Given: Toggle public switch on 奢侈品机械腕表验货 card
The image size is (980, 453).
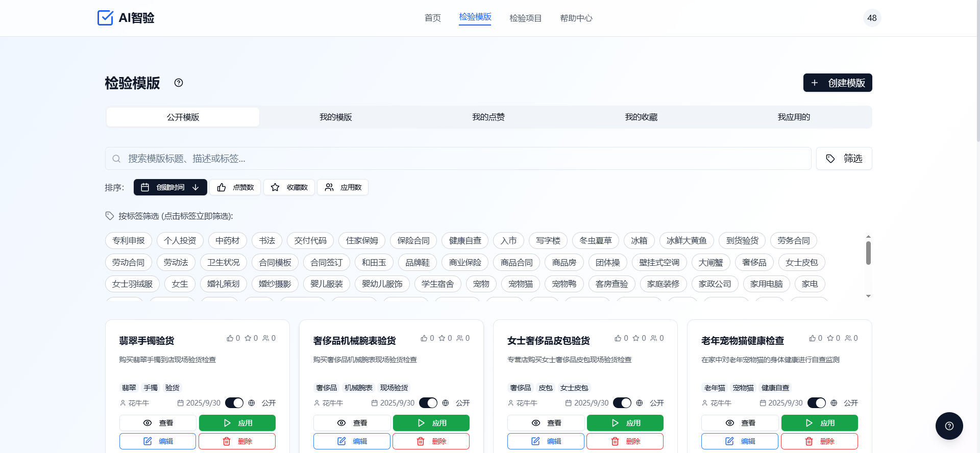Looking at the screenshot, I should point(428,403).
